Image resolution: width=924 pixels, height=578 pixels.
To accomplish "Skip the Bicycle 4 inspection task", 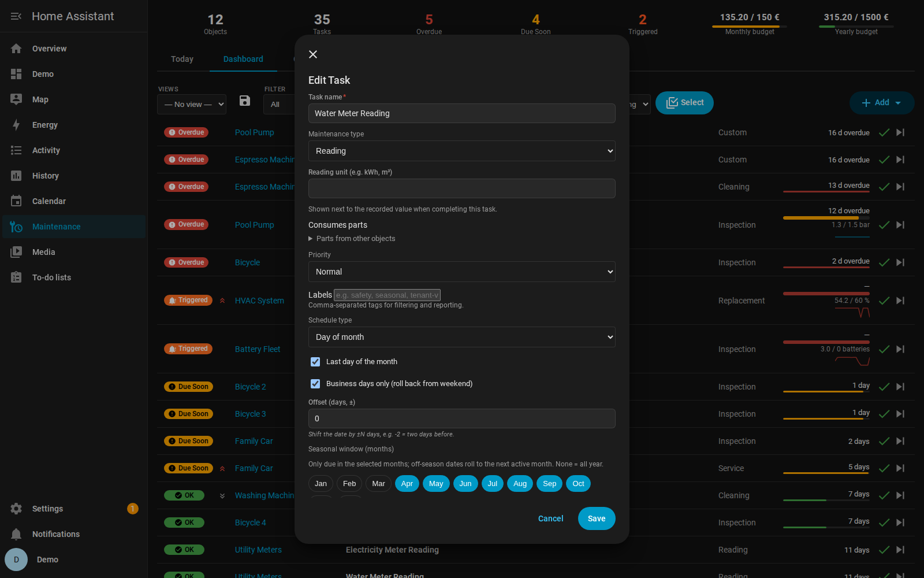I will click(900, 523).
